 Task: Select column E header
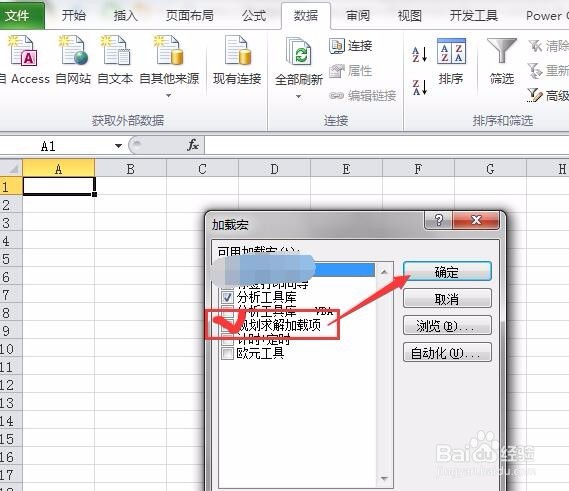[x=346, y=169]
